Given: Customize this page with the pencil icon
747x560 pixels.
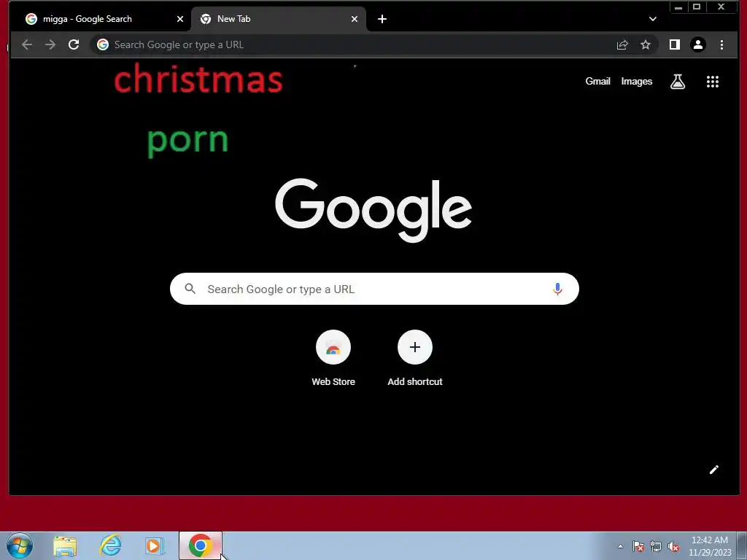Looking at the screenshot, I should [713, 470].
